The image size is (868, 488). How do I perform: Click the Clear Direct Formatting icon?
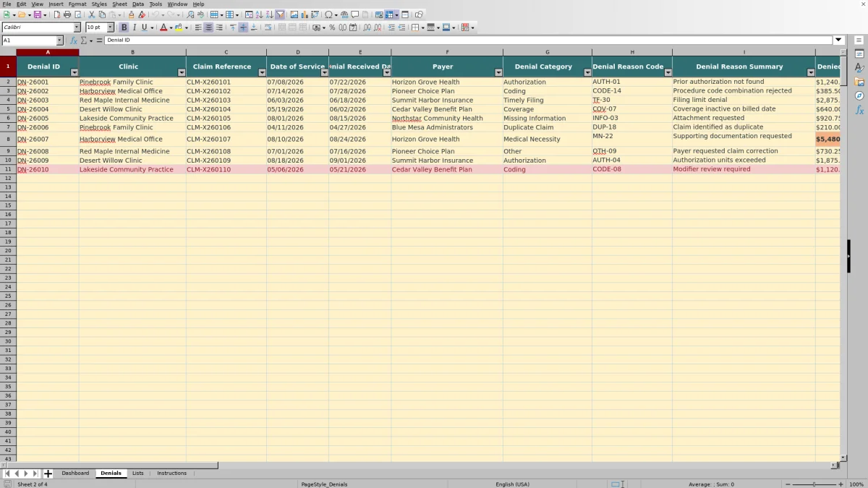pos(142,14)
